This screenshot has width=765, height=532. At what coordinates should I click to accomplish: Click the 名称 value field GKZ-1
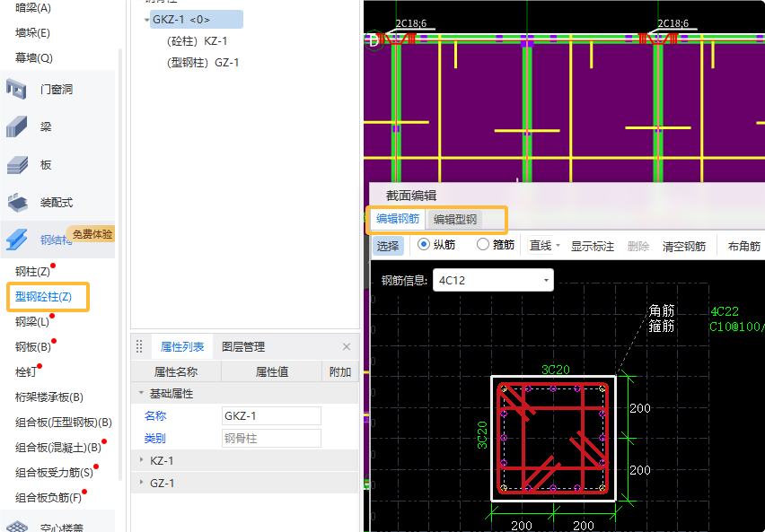(271, 416)
